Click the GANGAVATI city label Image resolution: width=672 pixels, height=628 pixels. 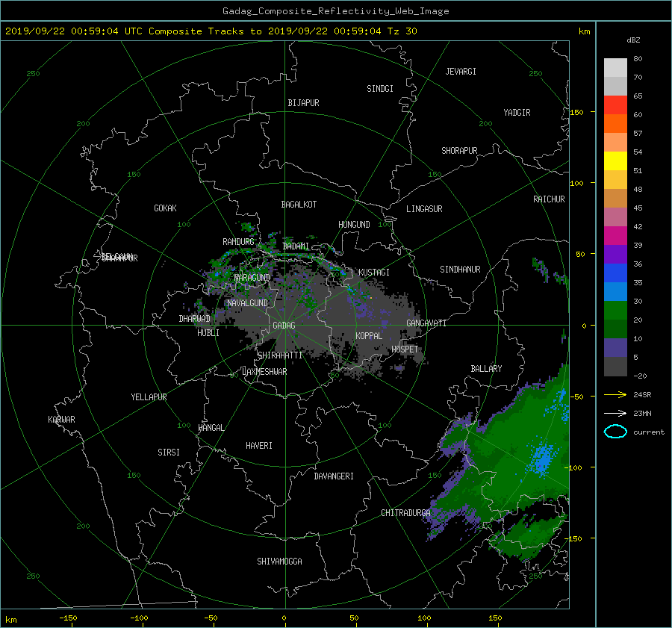[426, 323]
